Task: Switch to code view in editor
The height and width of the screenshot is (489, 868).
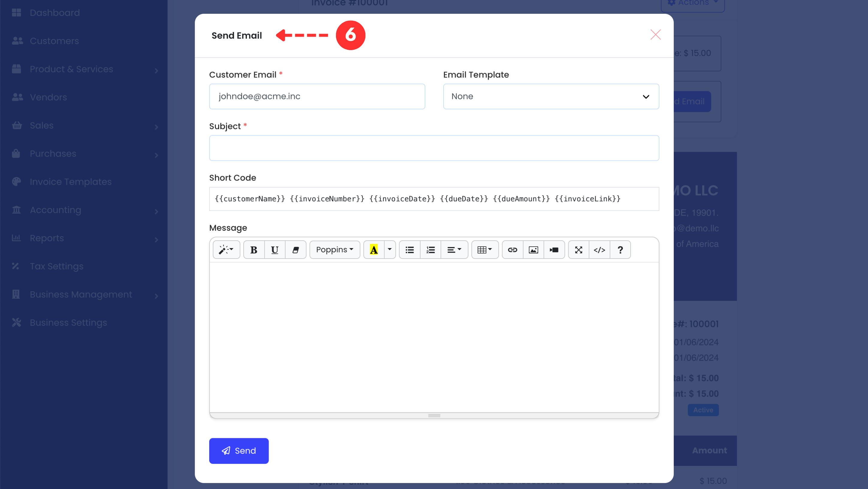Action: click(x=599, y=250)
